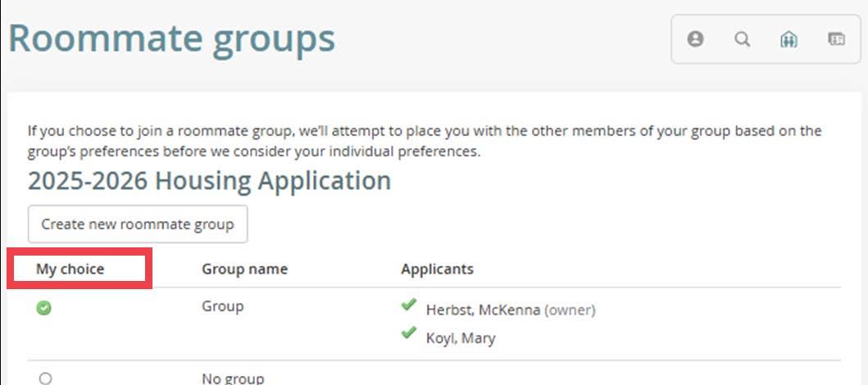Create new roommate group

tap(138, 224)
